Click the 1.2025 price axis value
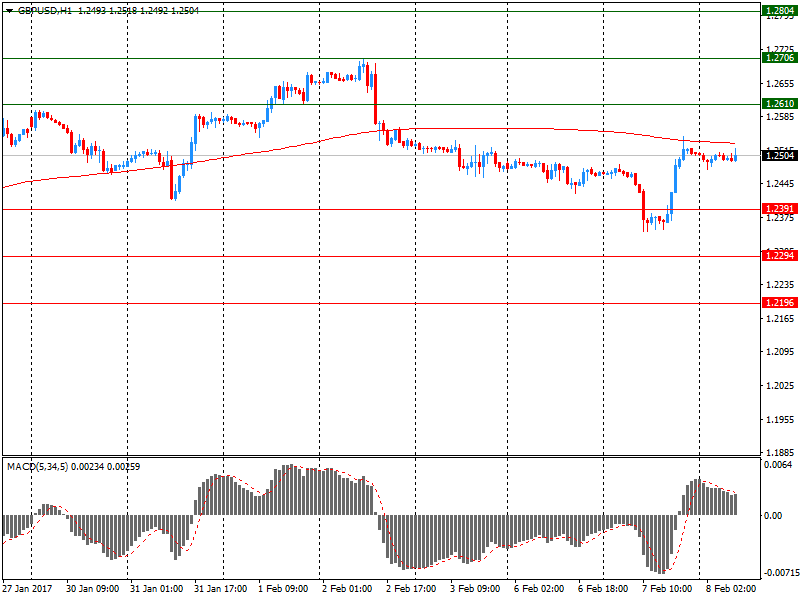 [781, 385]
